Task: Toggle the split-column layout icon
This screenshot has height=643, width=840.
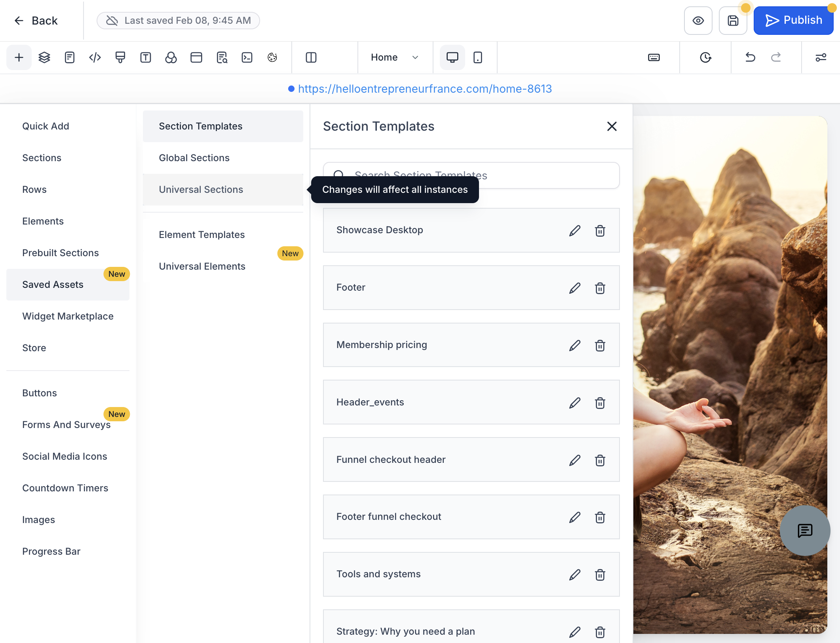Action: (x=311, y=58)
